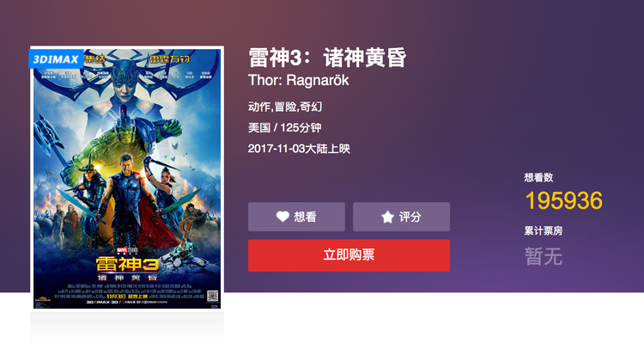Viewport: 644px width, 349px height.
Task: Mark movie as 想看 via its label
Action: [305, 217]
